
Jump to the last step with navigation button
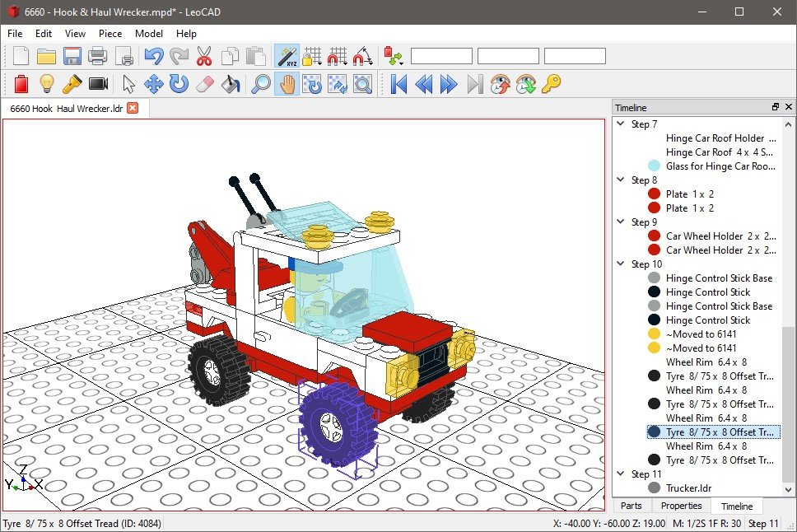click(474, 83)
